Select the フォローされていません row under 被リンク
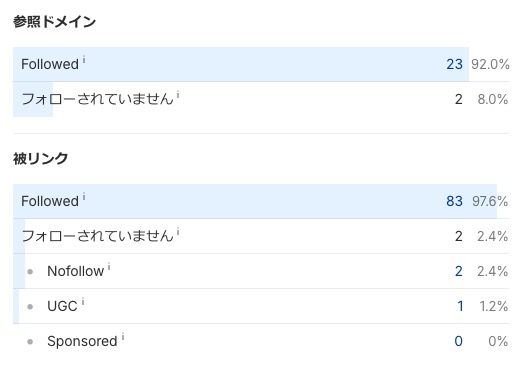This screenshot has width=515, height=365. 261,236
